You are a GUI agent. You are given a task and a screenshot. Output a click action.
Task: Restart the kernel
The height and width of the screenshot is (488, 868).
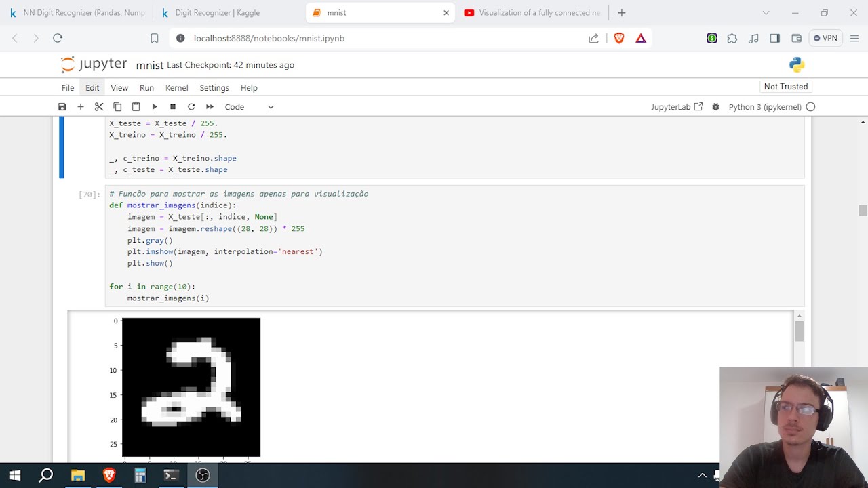191,107
